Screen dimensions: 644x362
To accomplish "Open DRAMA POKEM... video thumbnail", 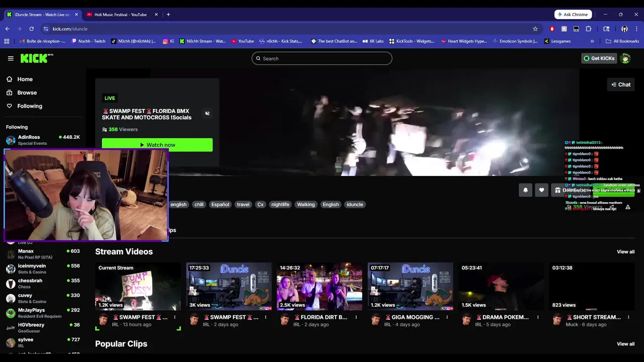I will pyautogui.click(x=501, y=287).
